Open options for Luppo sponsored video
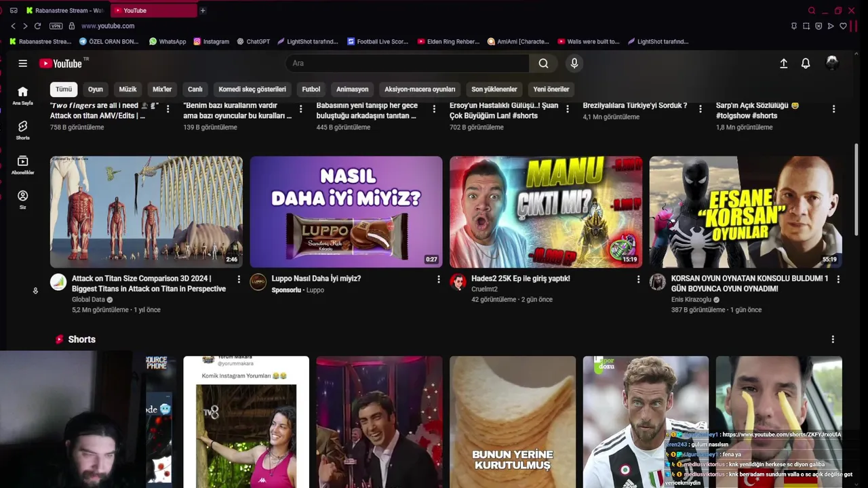This screenshot has width=868, height=488. [438, 279]
